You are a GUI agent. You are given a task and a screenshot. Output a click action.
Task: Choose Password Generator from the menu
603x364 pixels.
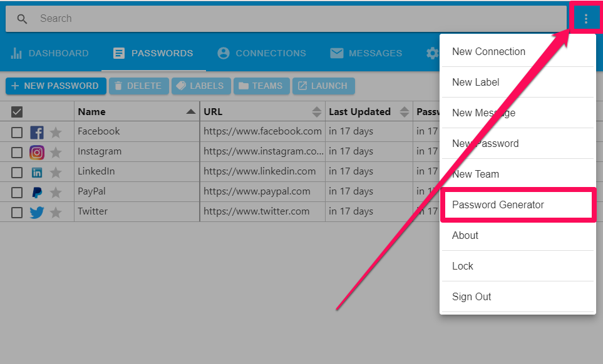pyautogui.click(x=498, y=205)
